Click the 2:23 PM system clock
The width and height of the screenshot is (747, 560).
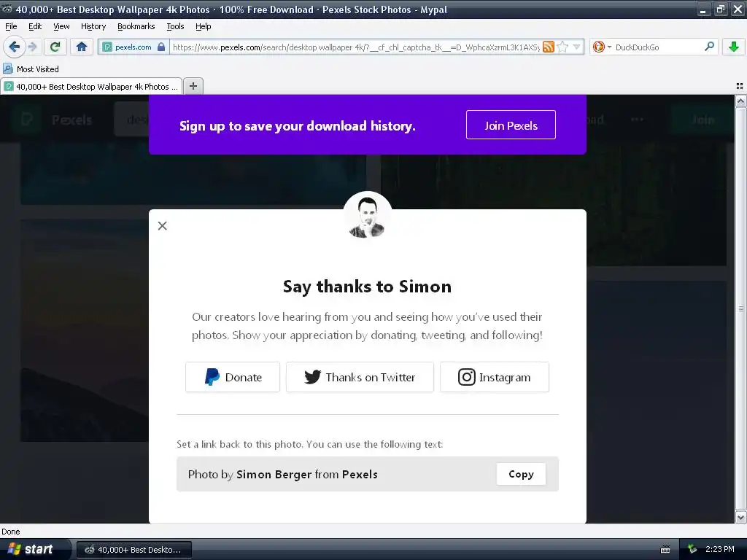(719, 549)
